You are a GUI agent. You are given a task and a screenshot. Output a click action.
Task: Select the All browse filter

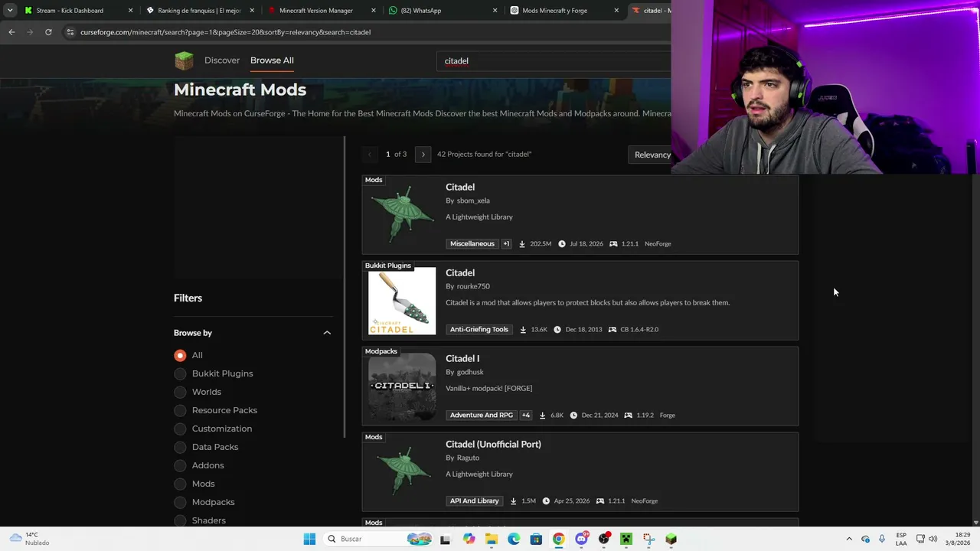click(180, 355)
